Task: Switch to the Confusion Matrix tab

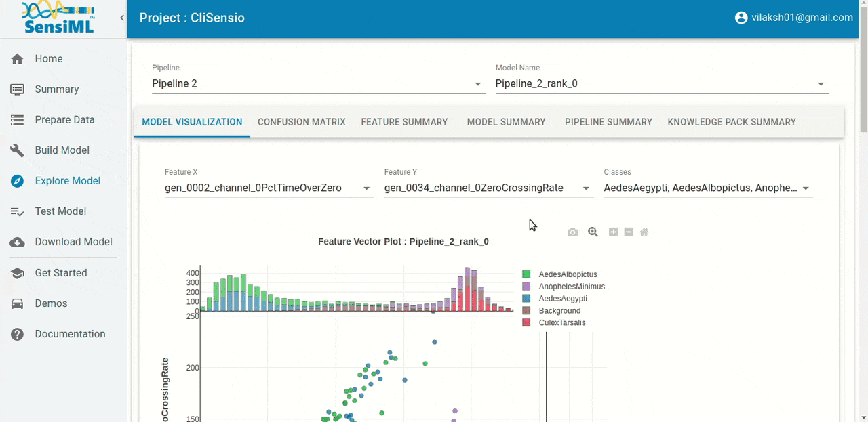Action: point(302,122)
